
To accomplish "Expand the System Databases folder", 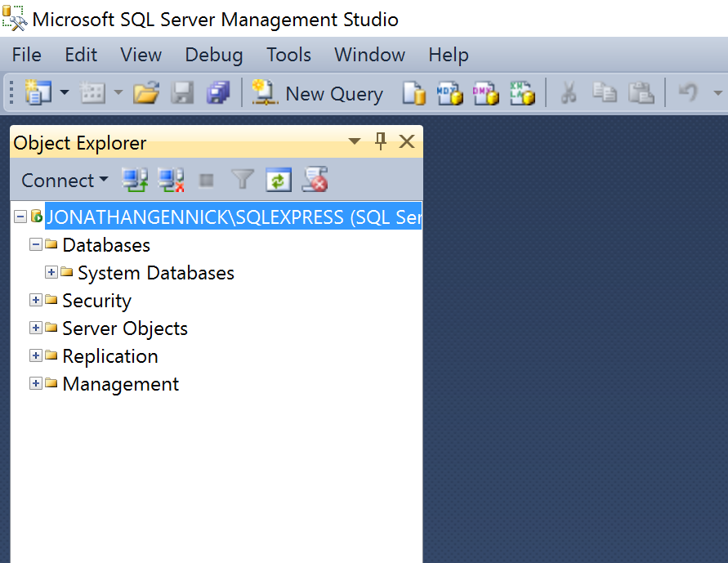I will pos(51,272).
